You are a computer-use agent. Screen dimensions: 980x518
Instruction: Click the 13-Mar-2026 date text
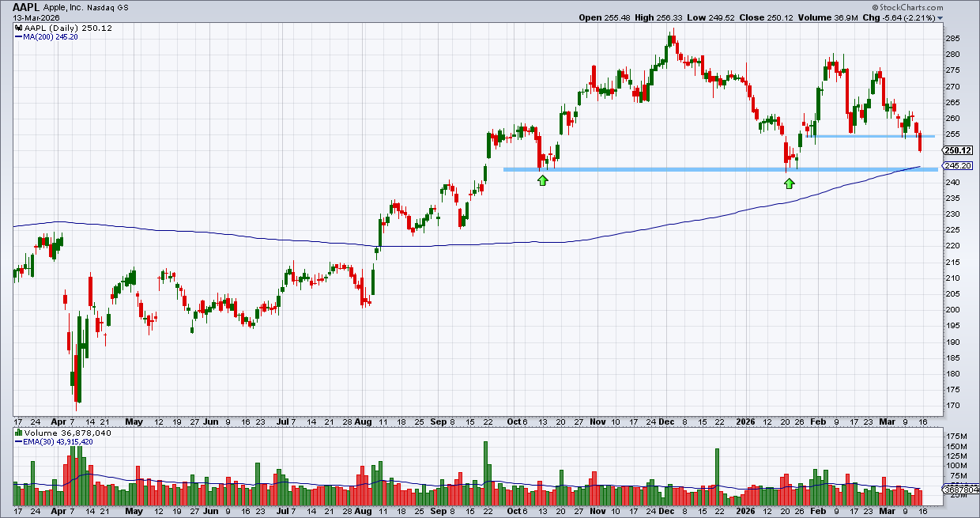click(35, 17)
